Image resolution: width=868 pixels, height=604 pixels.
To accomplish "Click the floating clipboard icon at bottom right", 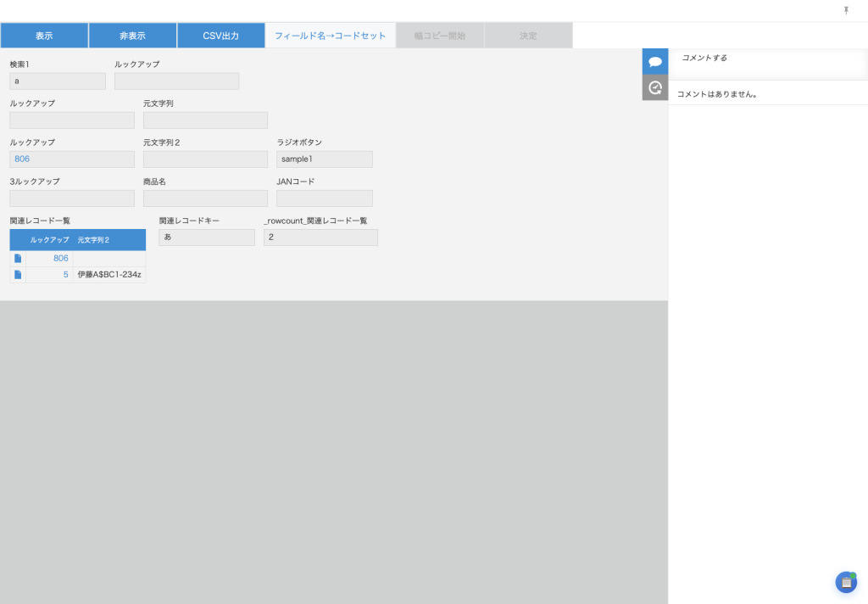I will 845,582.
